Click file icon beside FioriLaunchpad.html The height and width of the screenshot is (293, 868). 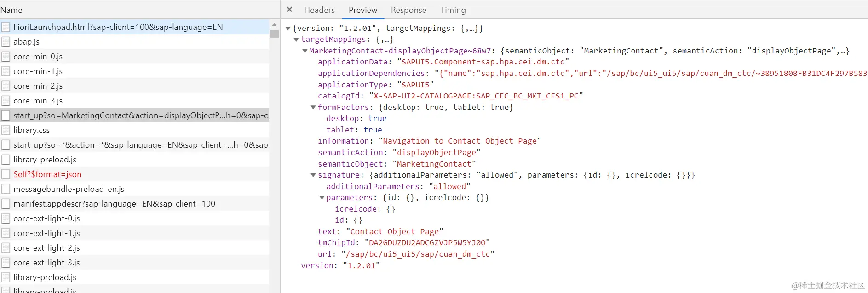pos(6,27)
